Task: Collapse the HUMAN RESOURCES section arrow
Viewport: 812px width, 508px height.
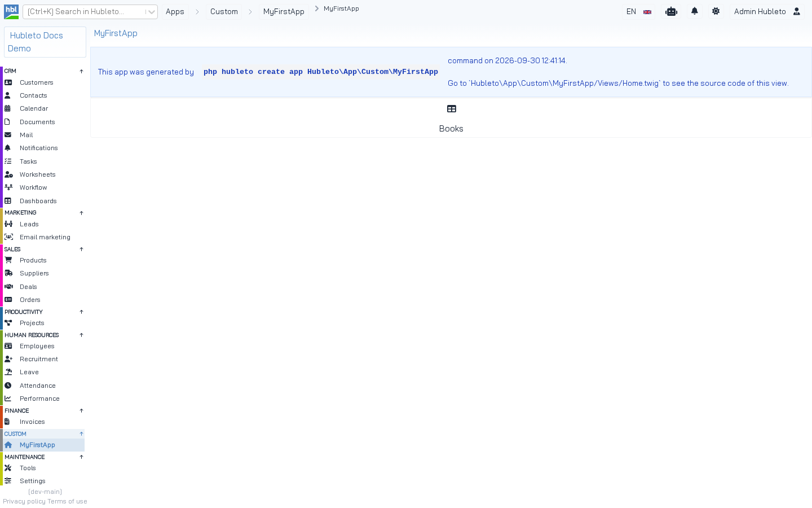Action: (x=81, y=335)
